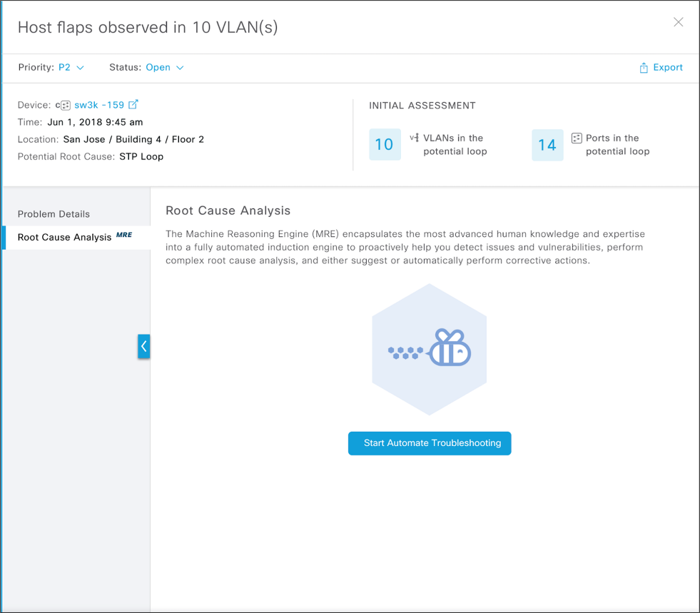Screen dimensions: 700x613
Task: Open the sw3k-159 device link
Action: click(x=99, y=105)
